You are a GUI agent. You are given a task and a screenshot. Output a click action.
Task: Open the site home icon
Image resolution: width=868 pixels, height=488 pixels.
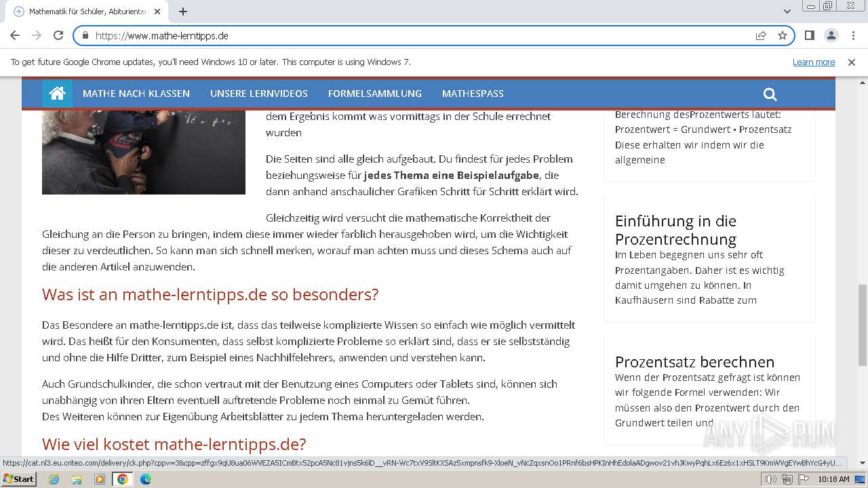tap(57, 94)
